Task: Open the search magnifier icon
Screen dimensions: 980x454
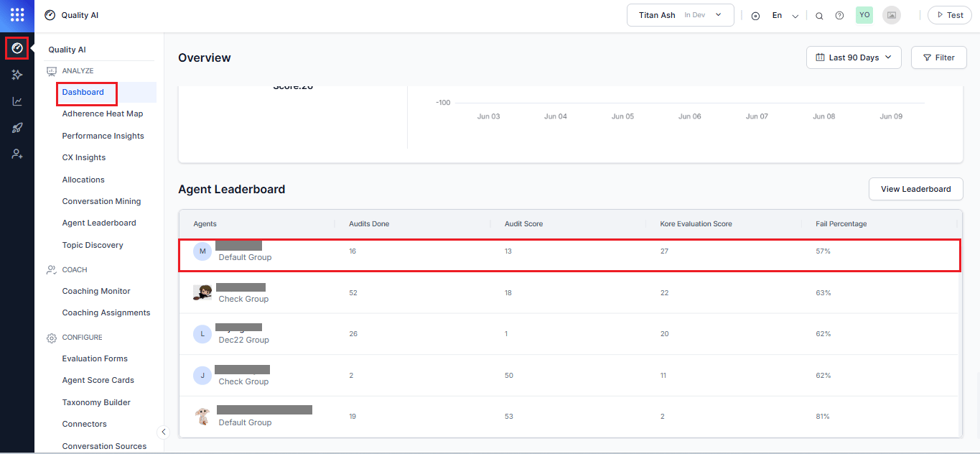Action: coord(819,16)
